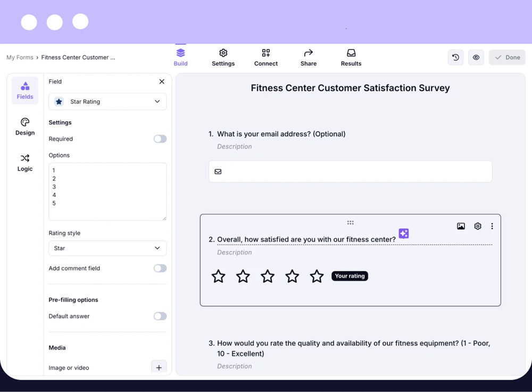Open the Field type dropdown showing Star Rating
The width and height of the screenshot is (532, 392).
point(107,101)
